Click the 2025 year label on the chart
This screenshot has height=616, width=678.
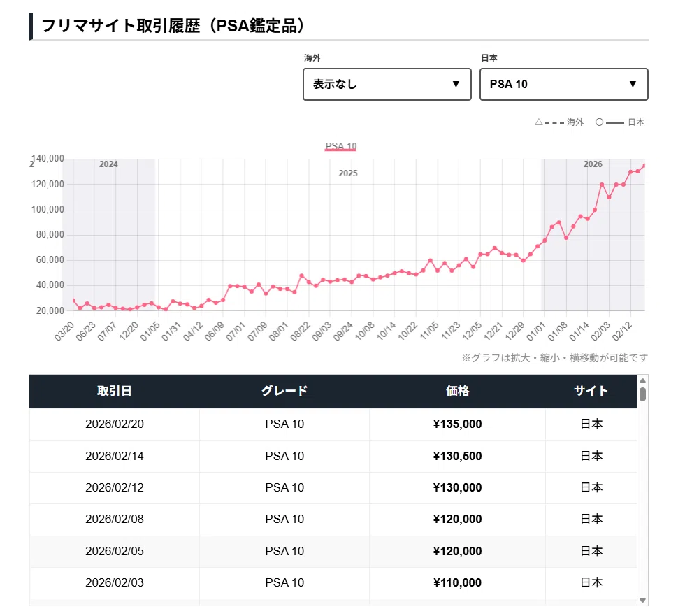tap(348, 173)
